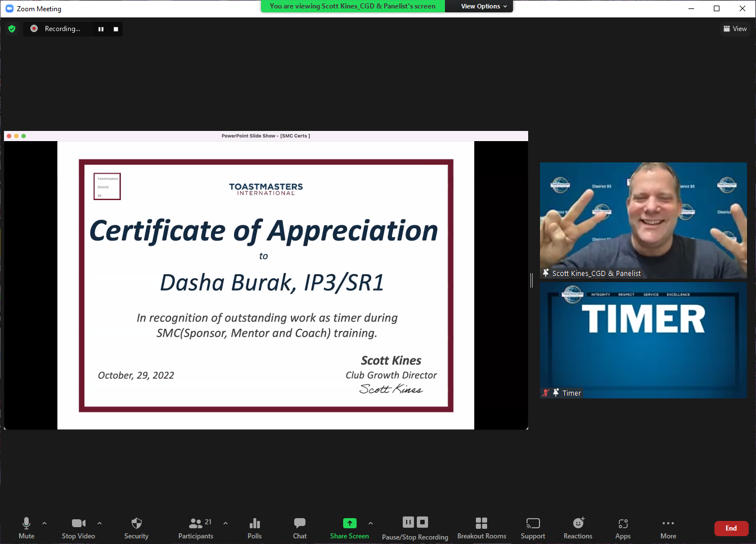Image resolution: width=756 pixels, height=544 pixels.
Task: Open Reactions emoji menu
Action: click(x=578, y=528)
